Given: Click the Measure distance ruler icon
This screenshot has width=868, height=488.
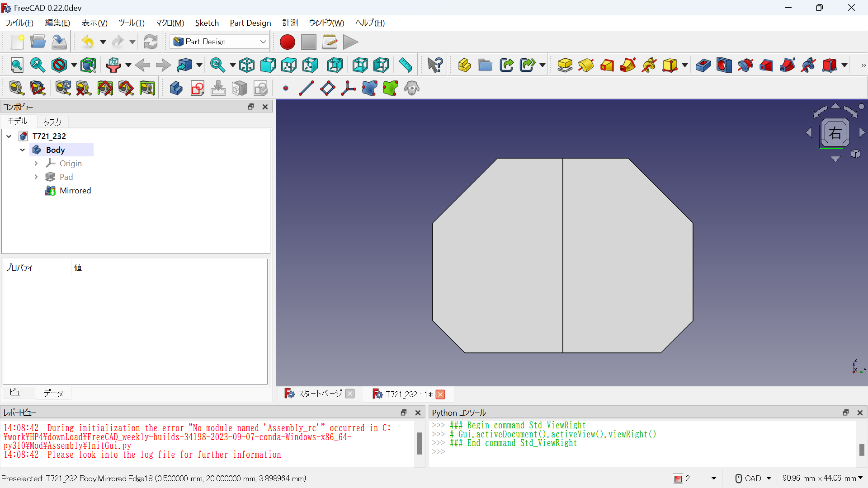Looking at the screenshot, I should 406,66.
